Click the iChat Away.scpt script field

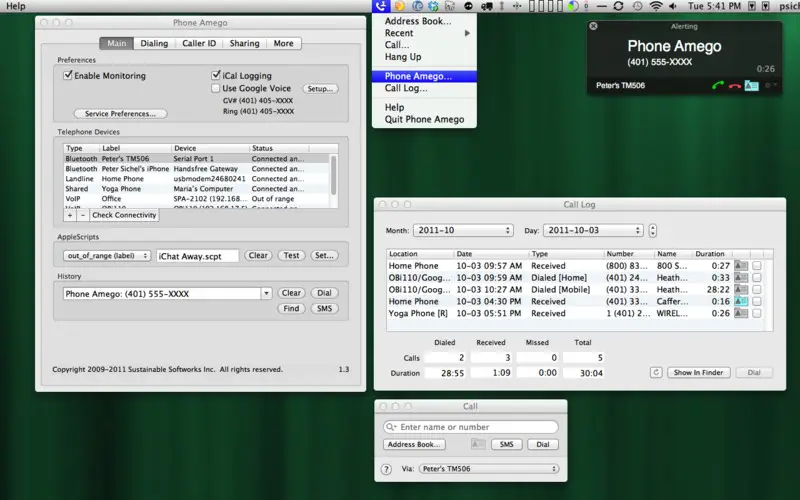(x=197, y=256)
